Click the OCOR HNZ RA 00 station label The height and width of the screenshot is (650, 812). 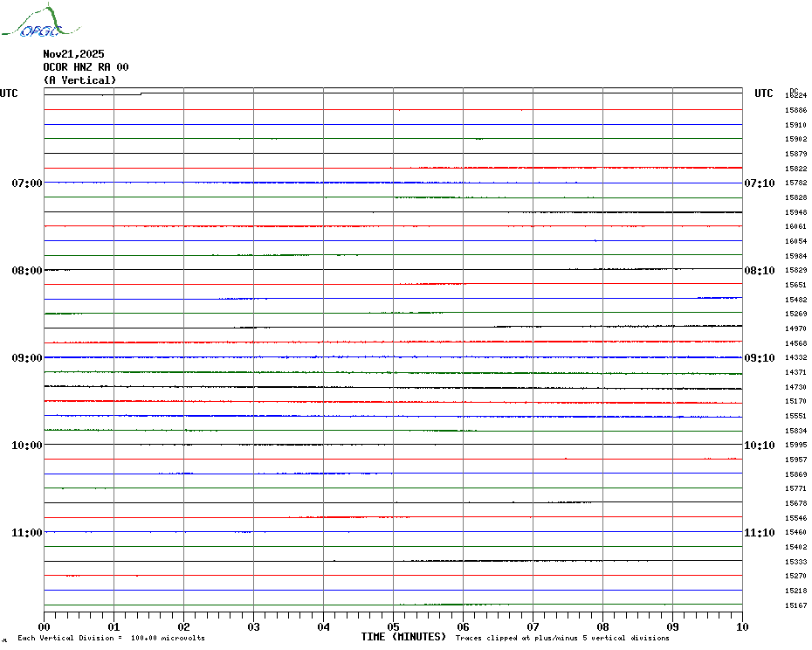pyautogui.click(x=86, y=67)
